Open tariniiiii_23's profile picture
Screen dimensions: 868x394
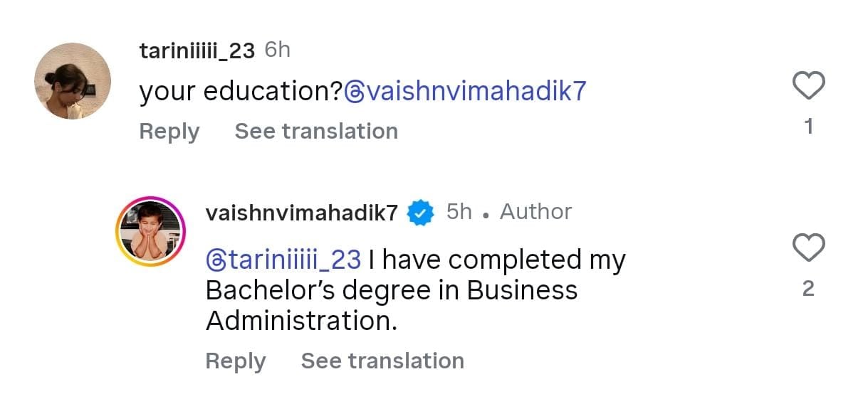[x=73, y=81]
